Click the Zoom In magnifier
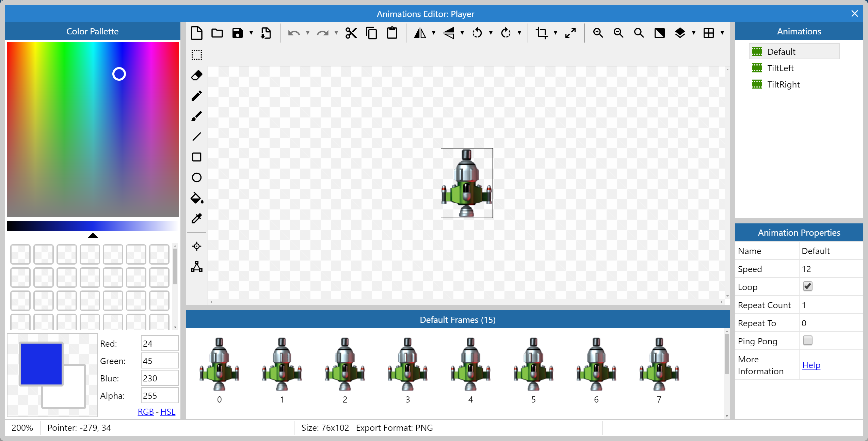 (x=598, y=33)
